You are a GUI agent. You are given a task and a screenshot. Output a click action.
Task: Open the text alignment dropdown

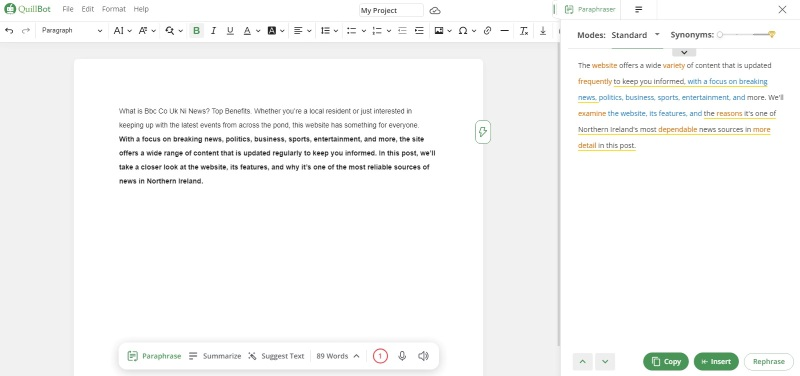click(x=303, y=31)
